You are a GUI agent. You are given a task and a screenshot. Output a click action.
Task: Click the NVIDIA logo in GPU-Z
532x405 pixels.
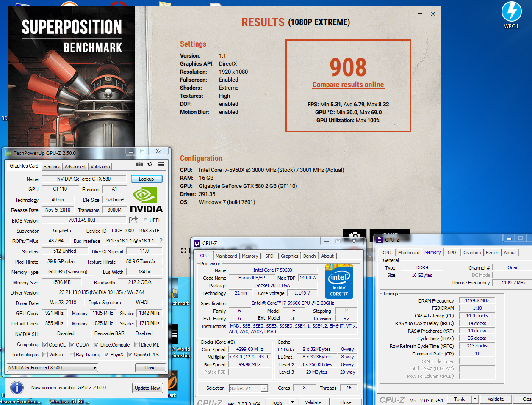[x=146, y=200]
